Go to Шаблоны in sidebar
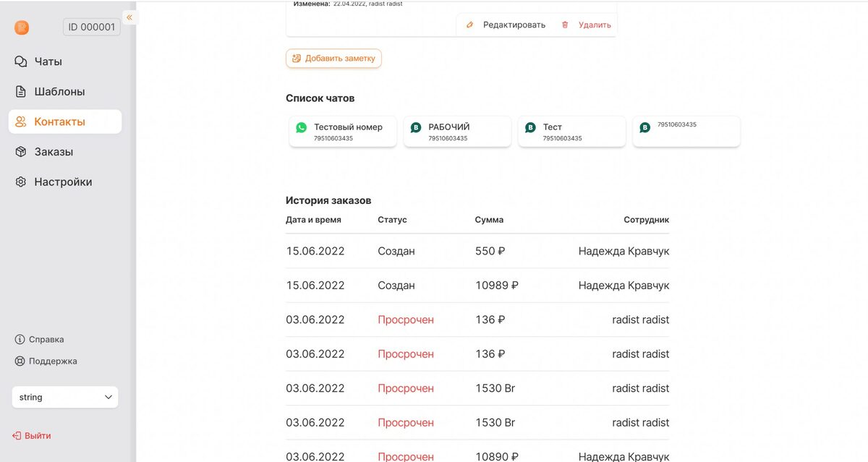 click(x=59, y=92)
